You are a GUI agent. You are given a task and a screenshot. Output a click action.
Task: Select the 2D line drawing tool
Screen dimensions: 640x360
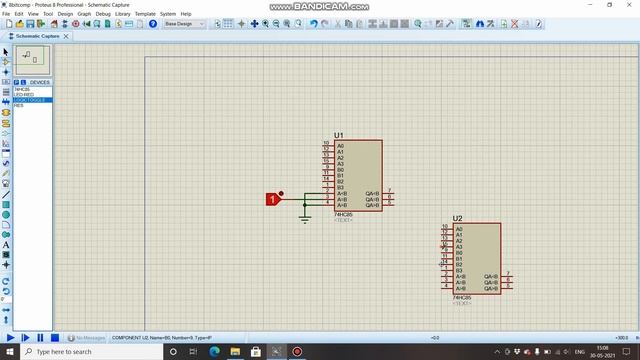pyautogui.click(x=6, y=195)
